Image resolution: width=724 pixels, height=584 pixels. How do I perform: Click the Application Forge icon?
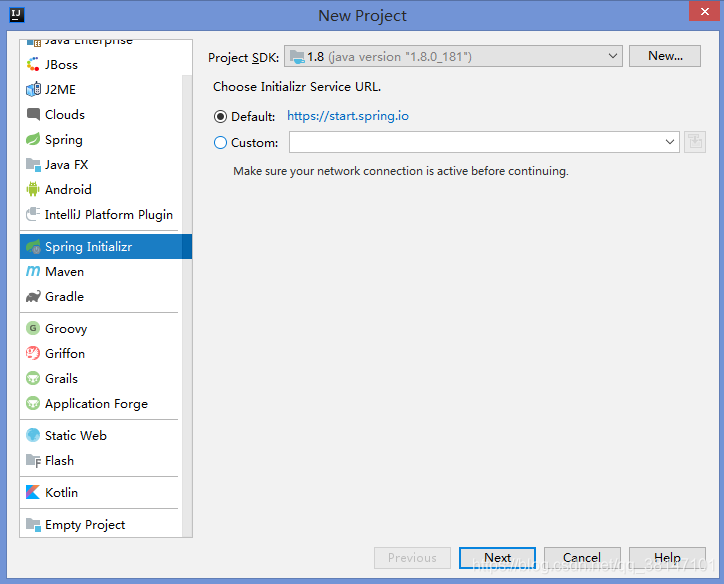(x=33, y=403)
